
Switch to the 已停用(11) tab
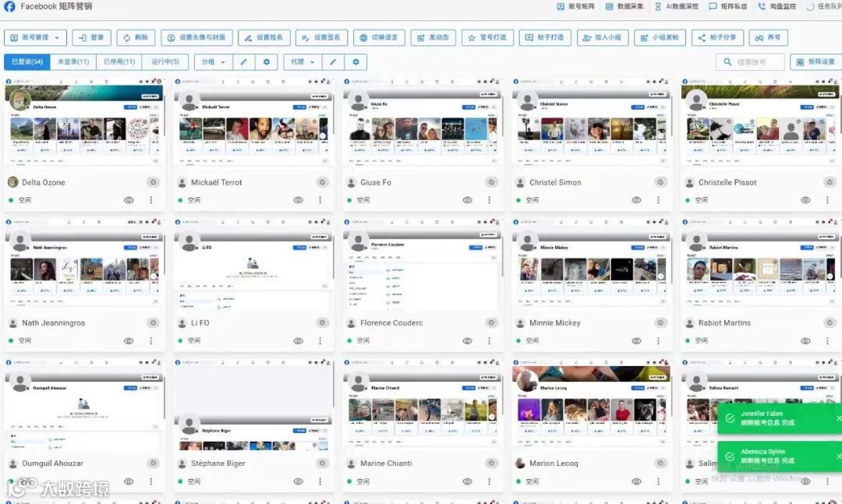(119, 62)
